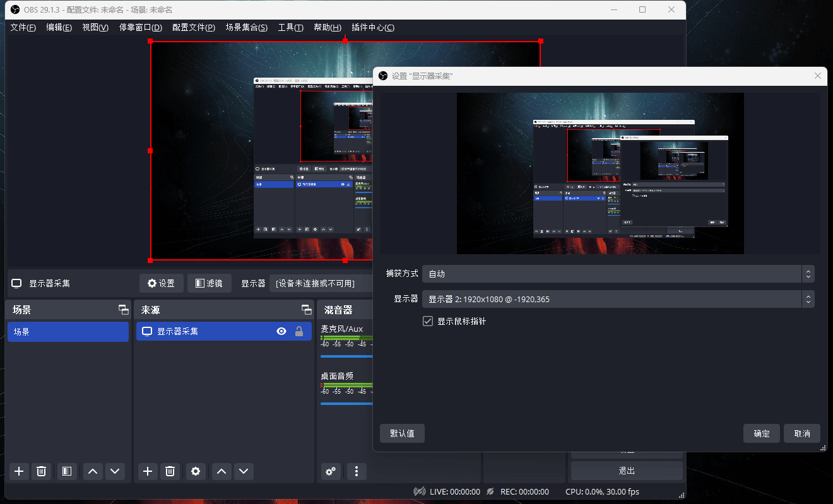Image resolution: width=833 pixels, height=504 pixels.
Task: Click 滤镜 button in source toolbar
Action: point(210,283)
